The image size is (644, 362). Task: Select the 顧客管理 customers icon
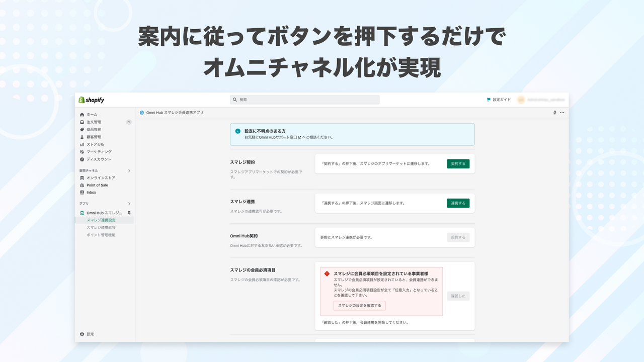(x=82, y=137)
